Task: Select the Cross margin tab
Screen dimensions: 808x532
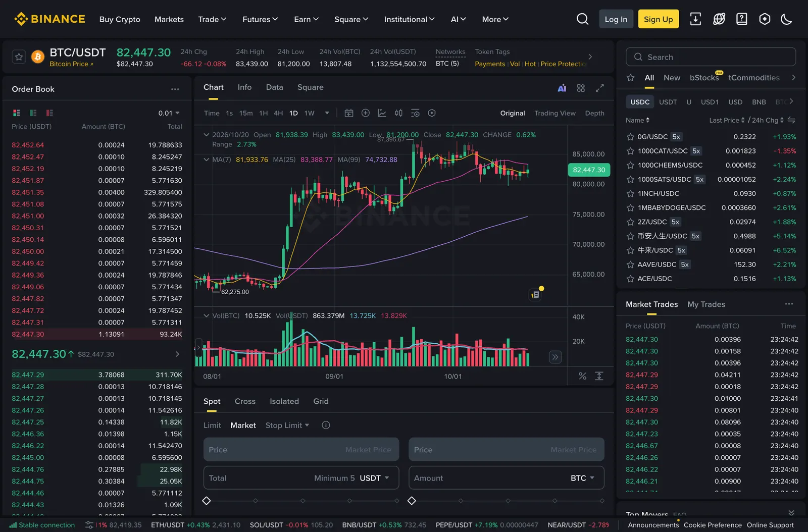Action: click(x=245, y=401)
